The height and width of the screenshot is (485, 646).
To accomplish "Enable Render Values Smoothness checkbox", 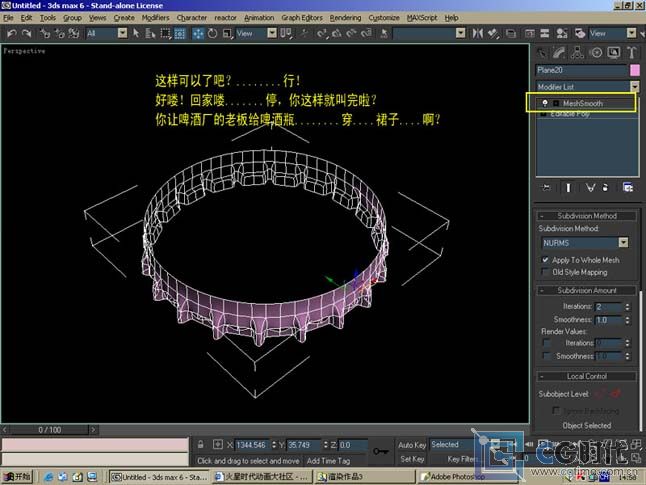I will (546, 356).
